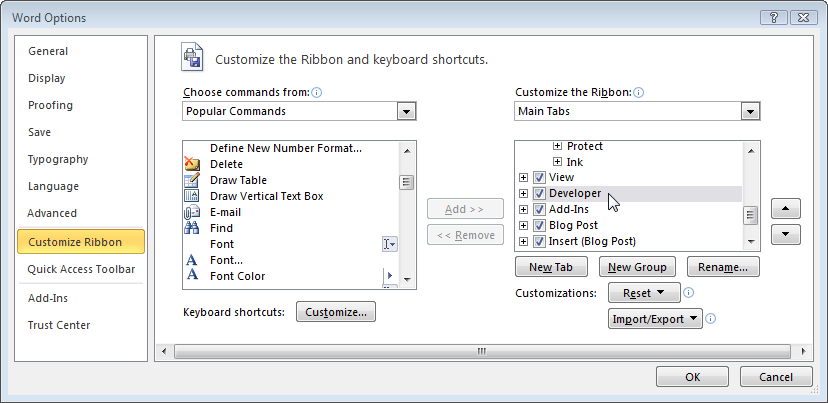The width and height of the screenshot is (828, 403).
Task: Click the commands list scrollbar thumb
Action: 407,182
